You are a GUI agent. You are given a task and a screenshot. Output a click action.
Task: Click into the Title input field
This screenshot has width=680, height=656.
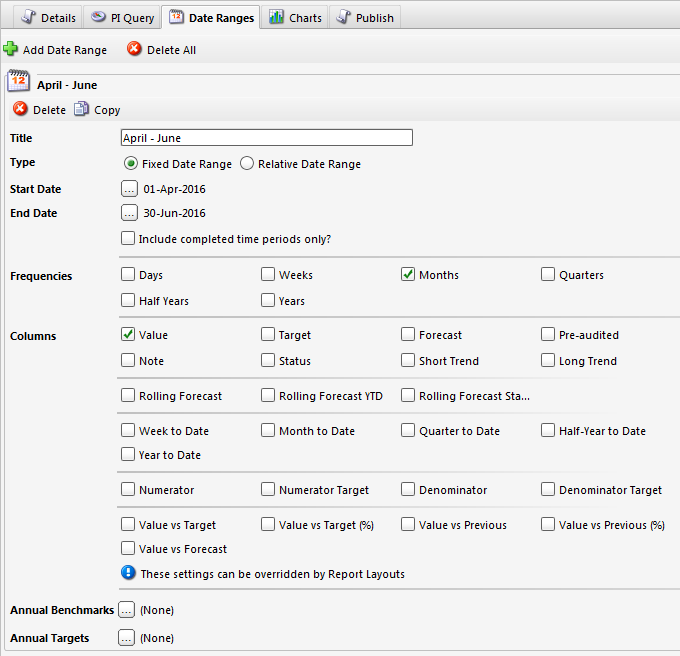pyautogui.click(x=267, y=137)
